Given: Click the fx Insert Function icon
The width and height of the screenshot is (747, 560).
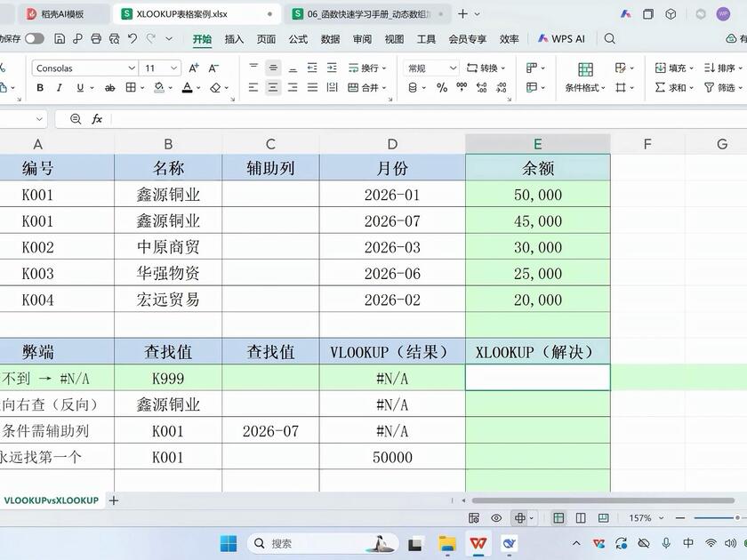Looking at the screenshot, I should click(x=97, y=118).
